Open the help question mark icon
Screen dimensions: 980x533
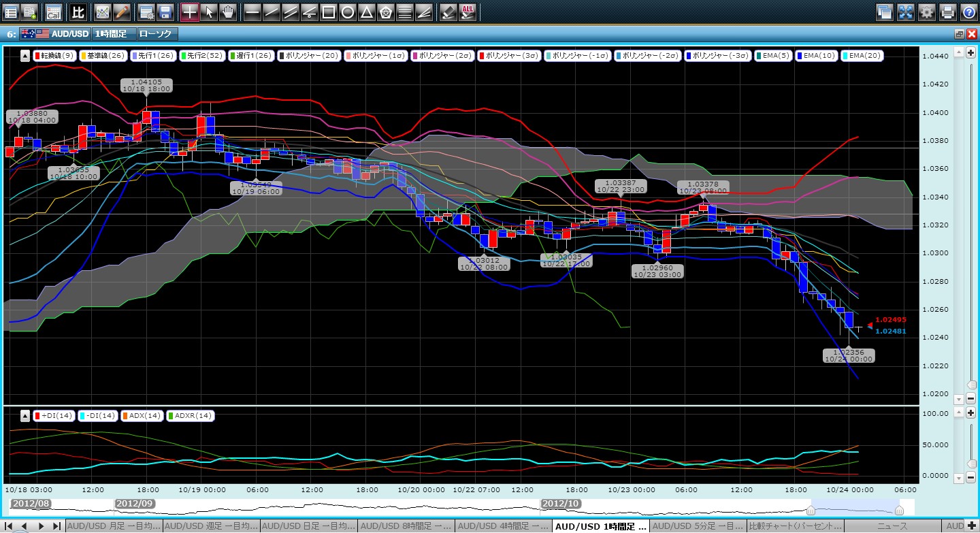[968, 12]
